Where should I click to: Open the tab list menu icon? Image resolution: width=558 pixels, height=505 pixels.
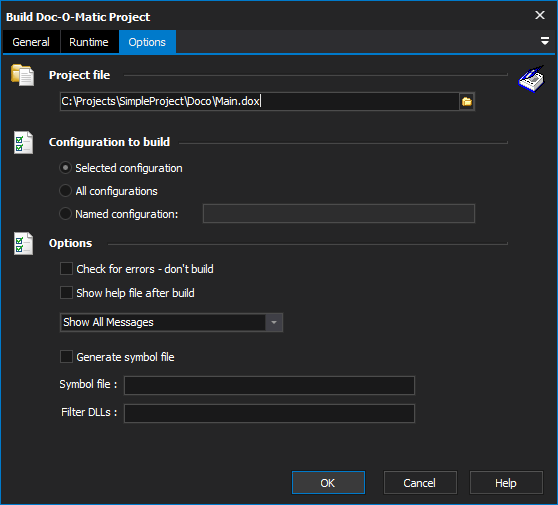pos(544,41)
